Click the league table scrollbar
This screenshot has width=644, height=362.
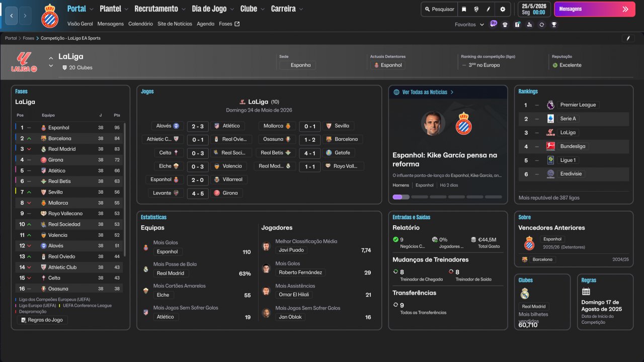point(124,190)
